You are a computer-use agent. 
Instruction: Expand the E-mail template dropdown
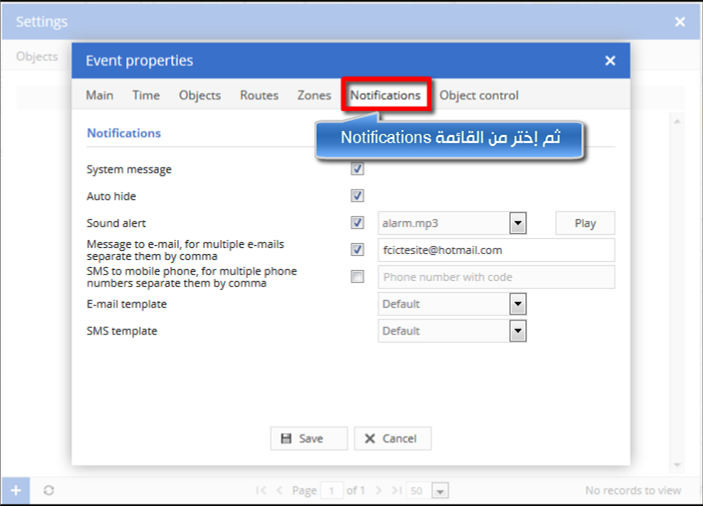pos(518,304)
